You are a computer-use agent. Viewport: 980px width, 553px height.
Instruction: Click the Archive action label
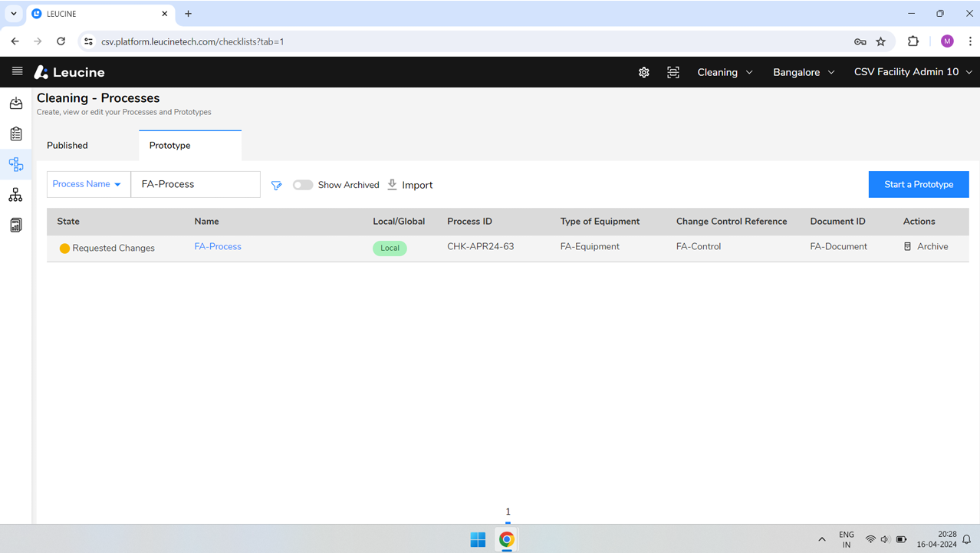(x=932, y=246)
